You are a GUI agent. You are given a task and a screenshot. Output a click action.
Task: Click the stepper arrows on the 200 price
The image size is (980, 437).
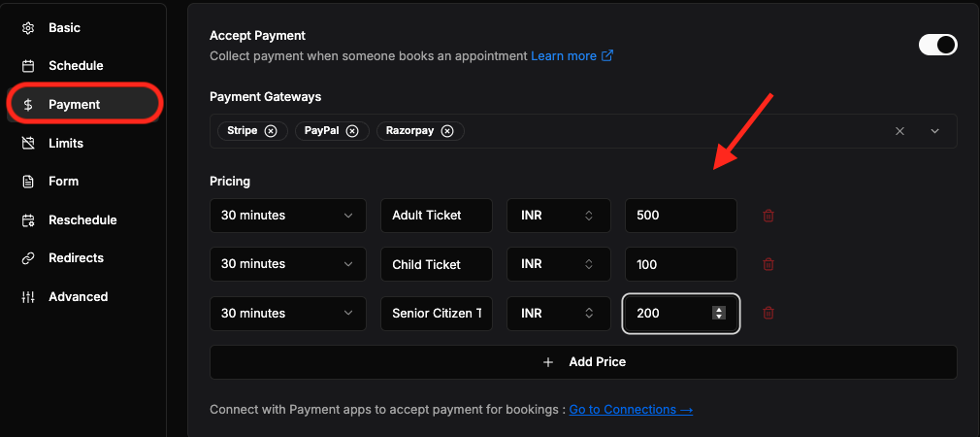click(x=719, y=314)
